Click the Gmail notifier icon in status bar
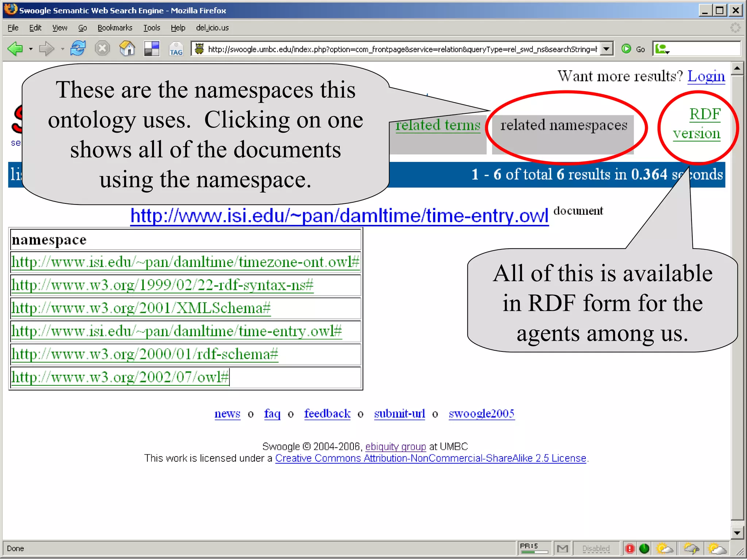 click(x=562, y=548)
